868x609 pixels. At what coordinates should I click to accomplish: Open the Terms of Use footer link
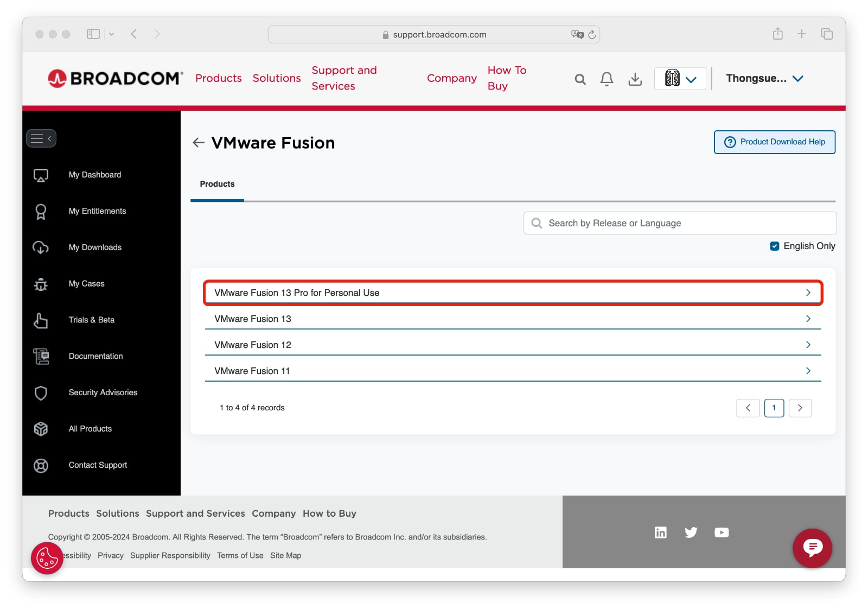(x=240, y=555)
